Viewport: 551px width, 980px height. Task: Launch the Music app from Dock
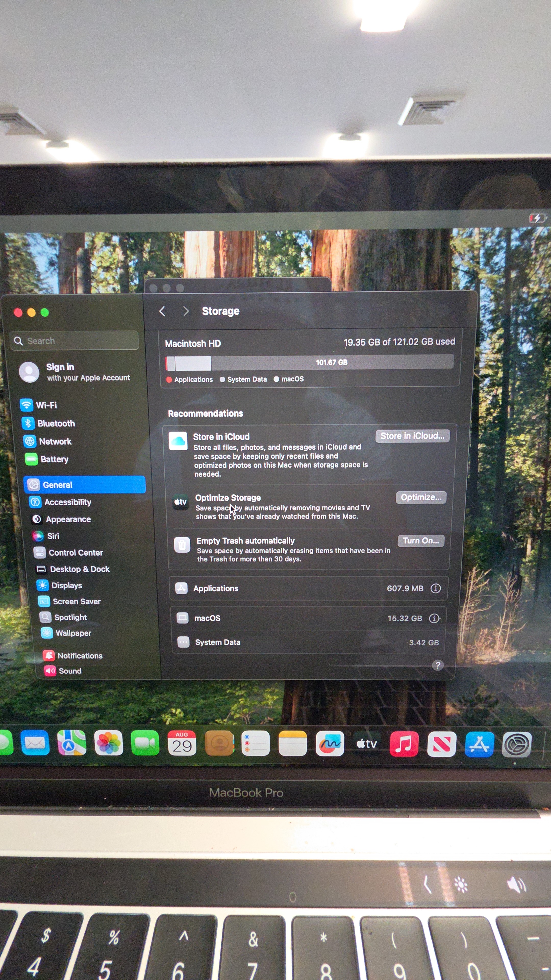pyautogui.click(x=404, y=744)
